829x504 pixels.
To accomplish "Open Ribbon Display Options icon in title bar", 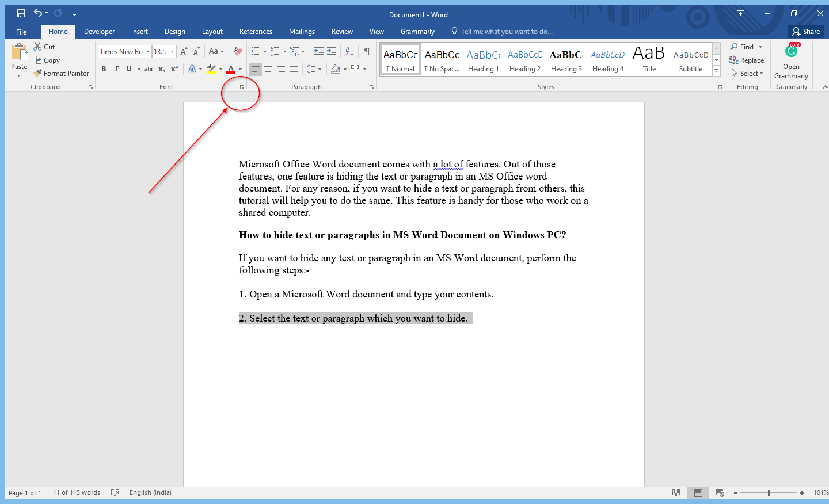I will pyautogui.click(x=741, y=13).
